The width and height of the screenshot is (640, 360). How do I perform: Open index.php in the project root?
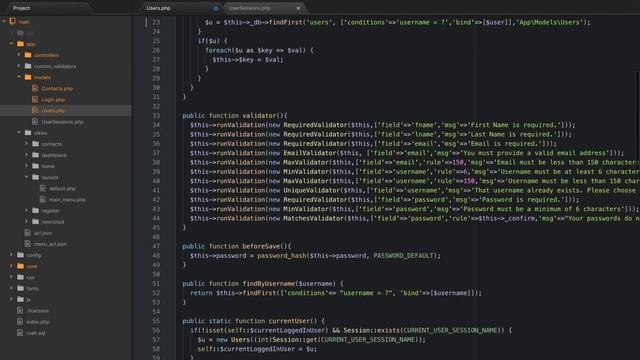(x=38, y=322)
